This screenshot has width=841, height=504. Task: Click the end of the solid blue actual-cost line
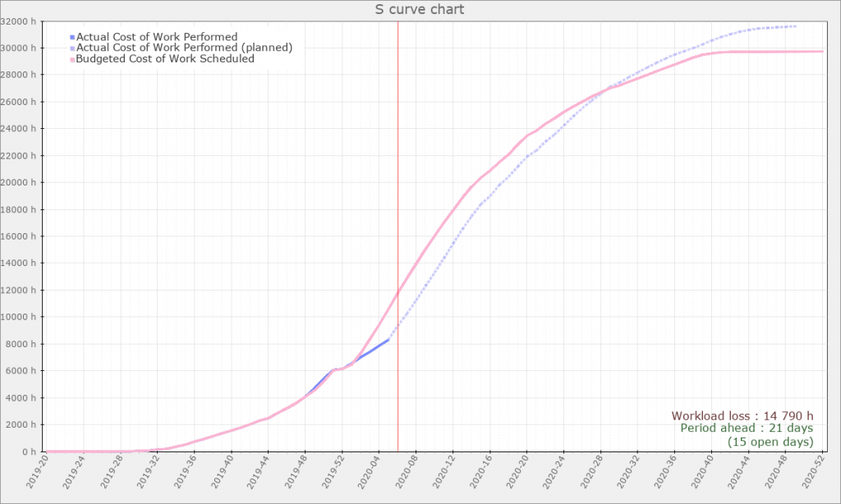388,339
